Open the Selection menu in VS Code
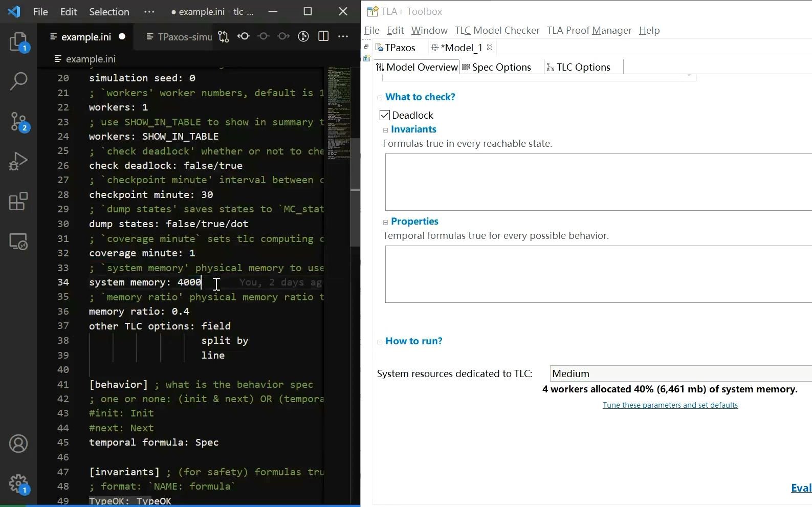The image size is (812, 507). pos(109,11)
